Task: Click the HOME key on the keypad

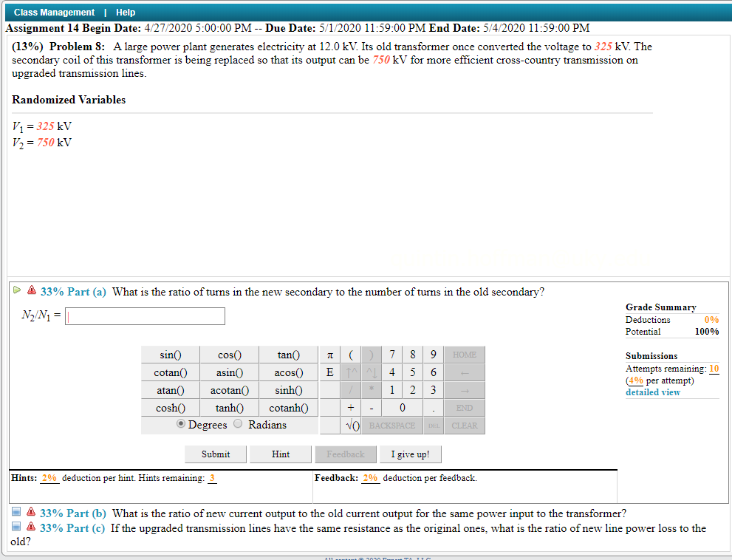Action: pyautogui.click(x=464, y=355)
